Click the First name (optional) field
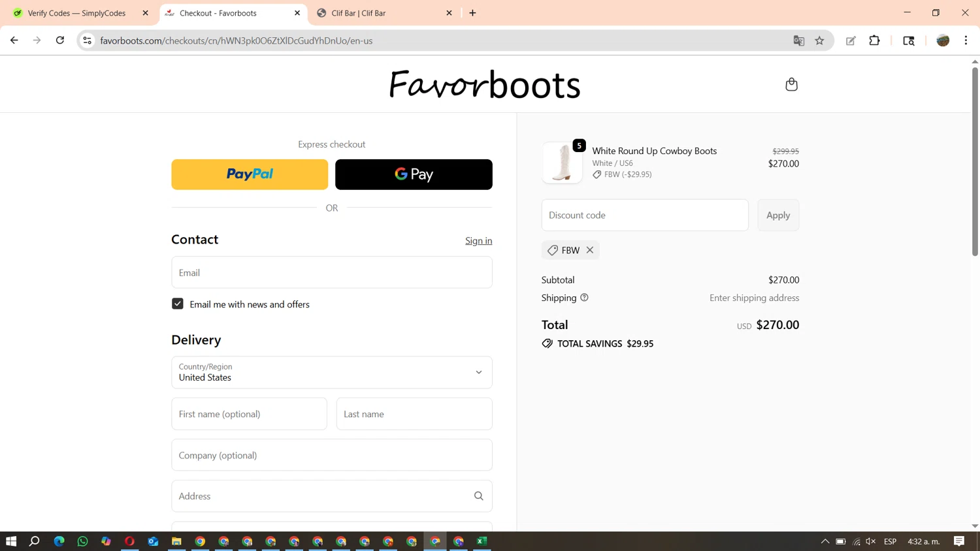Viewport: 980px width, 551px height. coord(249,414)
